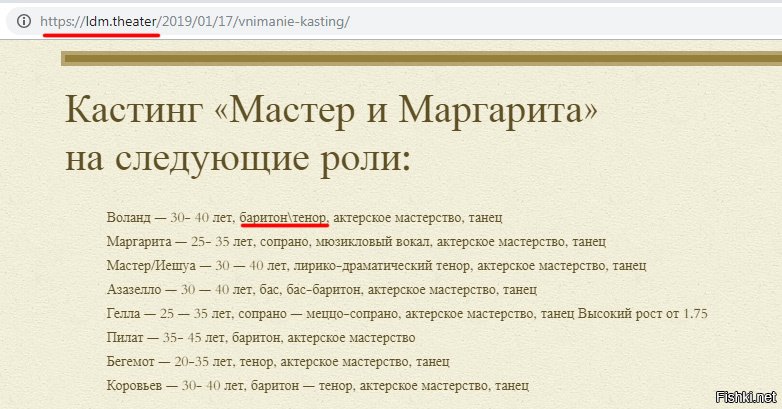Screen dimensions: 782x409
Task: Select the "Мастер/Иешуа" role line
Action: point(376,265)
